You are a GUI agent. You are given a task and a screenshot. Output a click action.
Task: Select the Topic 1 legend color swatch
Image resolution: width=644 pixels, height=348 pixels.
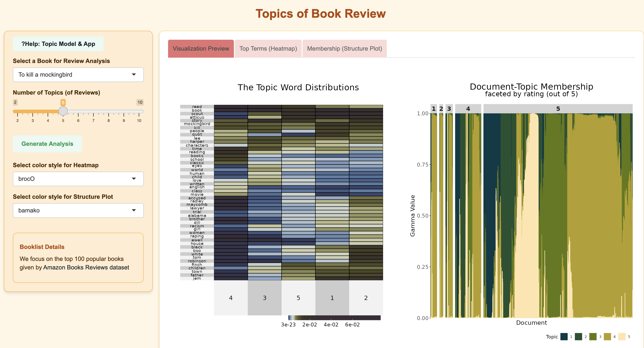[564, 337]
